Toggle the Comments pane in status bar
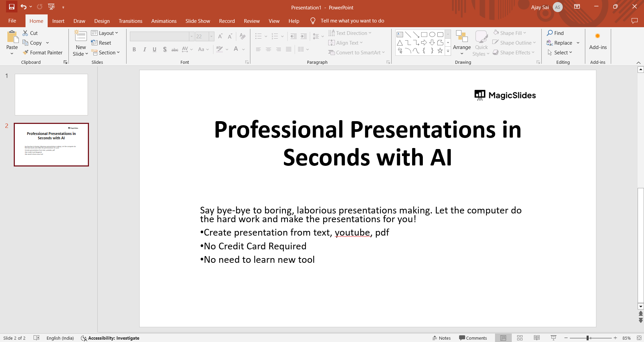This screenshot has width=644, height=342. (x=473, y=338)
